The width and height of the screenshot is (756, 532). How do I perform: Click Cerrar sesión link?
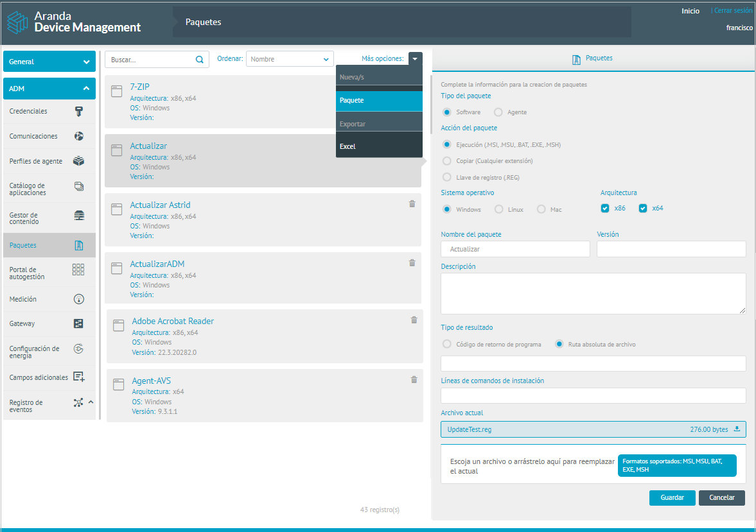click(733, 11)
